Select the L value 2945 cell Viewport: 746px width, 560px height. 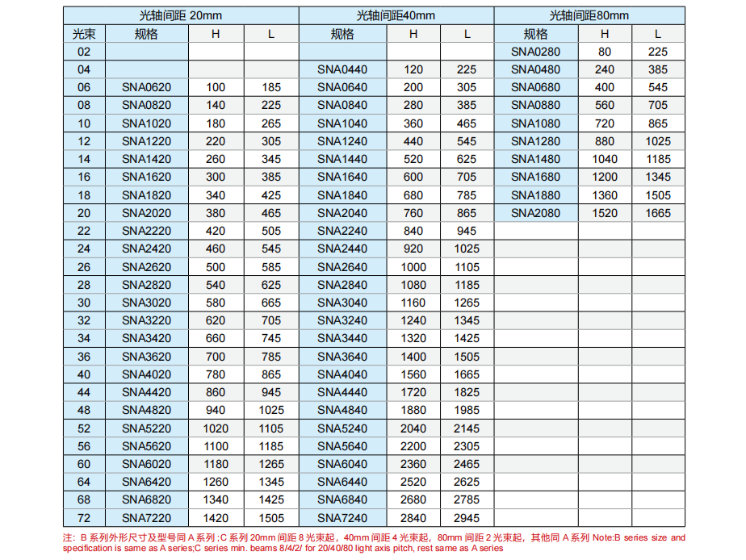[x=467, y=518]
